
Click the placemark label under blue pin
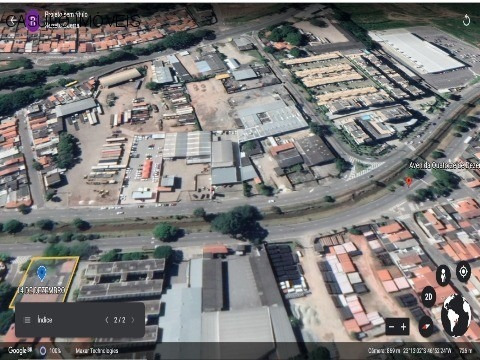click(x=41, y=290)
